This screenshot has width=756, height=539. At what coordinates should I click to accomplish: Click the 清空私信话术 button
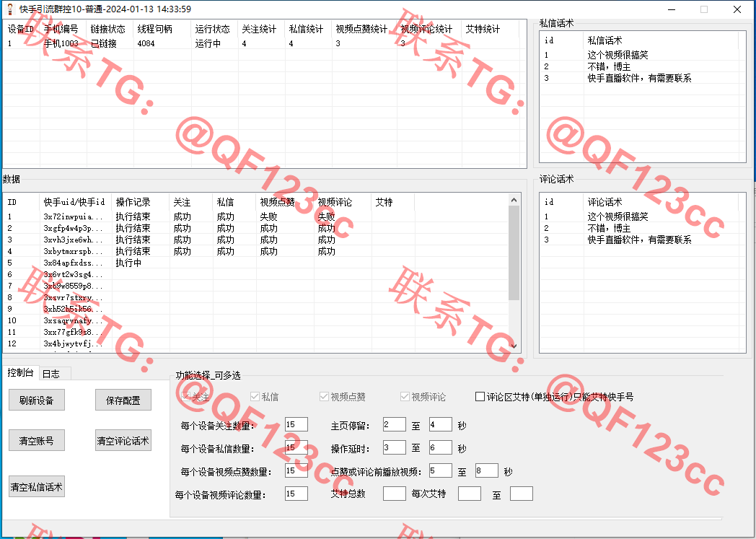click(x=37, y=487)
